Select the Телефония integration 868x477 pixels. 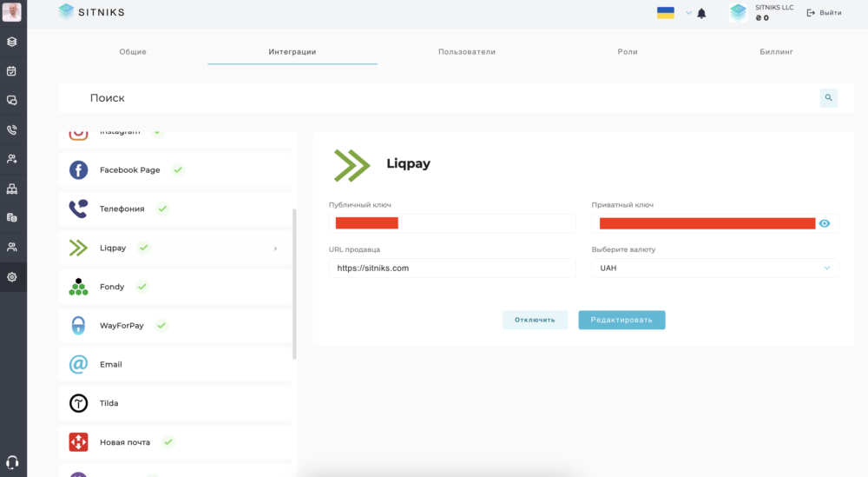175,209
